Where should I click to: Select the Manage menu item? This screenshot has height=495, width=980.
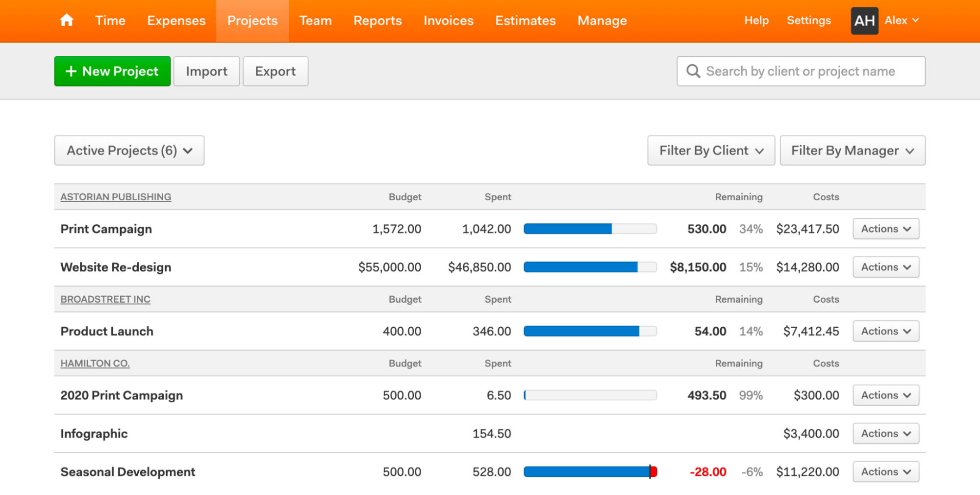point(602,20)
